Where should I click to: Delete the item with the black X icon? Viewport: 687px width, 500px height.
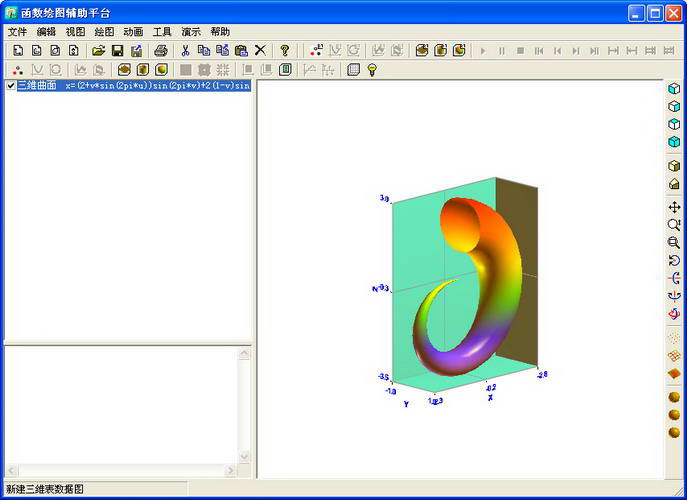pos(260,50)
